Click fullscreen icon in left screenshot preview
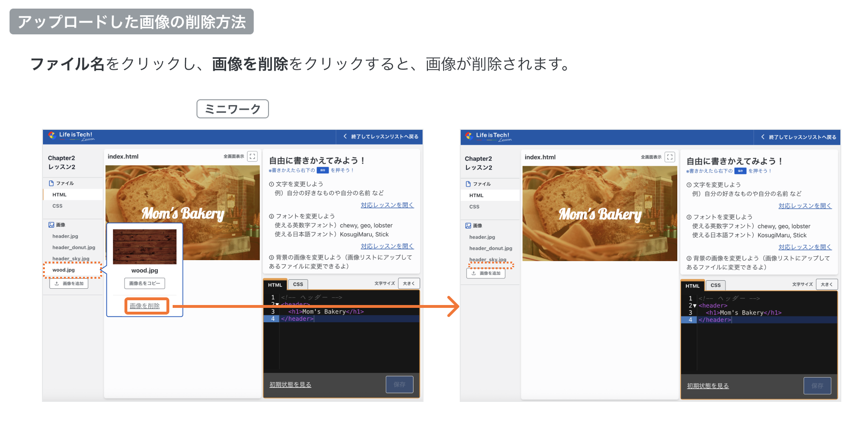Image resolution: width=868 pixels, height=421 pixels. click(x=252, y=156)
